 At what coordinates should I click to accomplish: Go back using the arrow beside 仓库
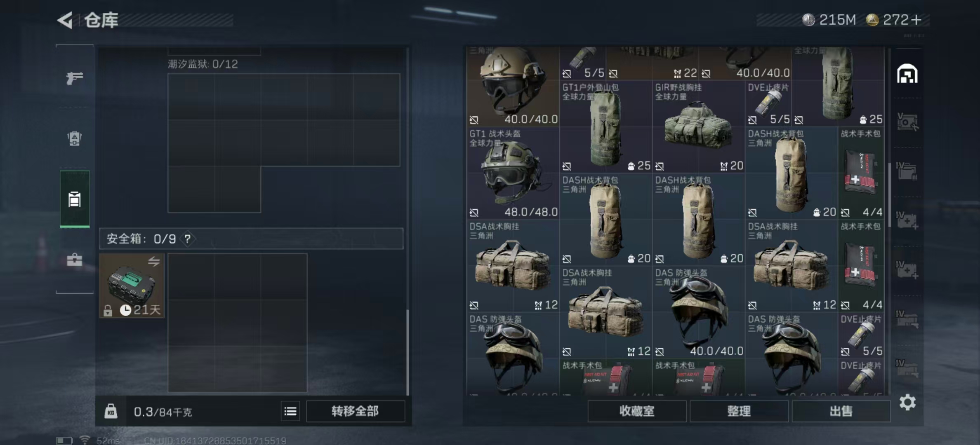65,20
